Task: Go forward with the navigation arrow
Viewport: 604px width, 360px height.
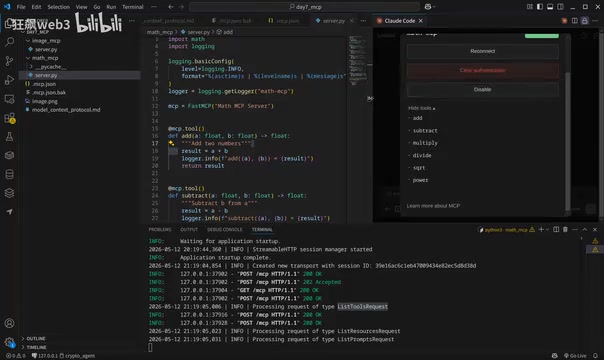Action: tap(181, 7)
